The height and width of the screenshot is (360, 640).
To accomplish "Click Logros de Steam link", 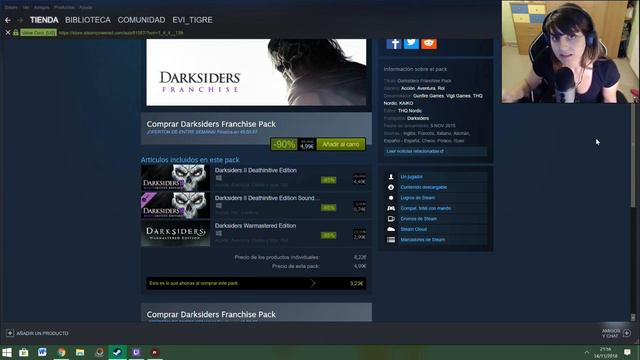I will pos(418,198).
